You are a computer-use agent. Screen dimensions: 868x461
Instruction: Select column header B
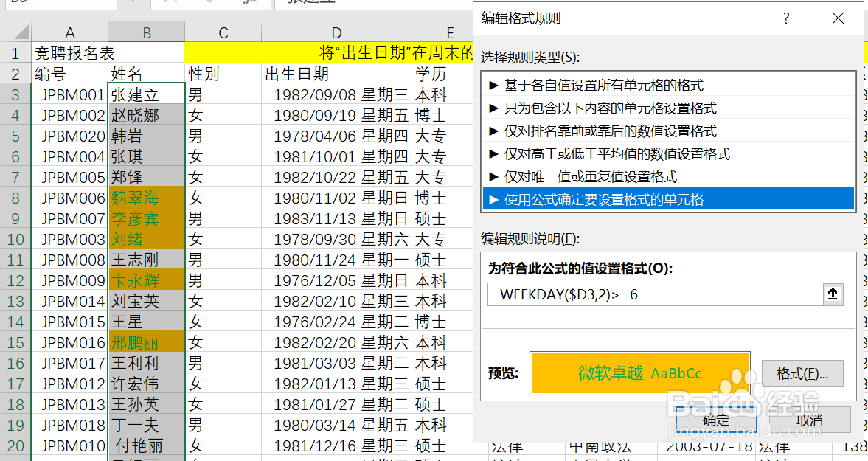click(146, 32)
